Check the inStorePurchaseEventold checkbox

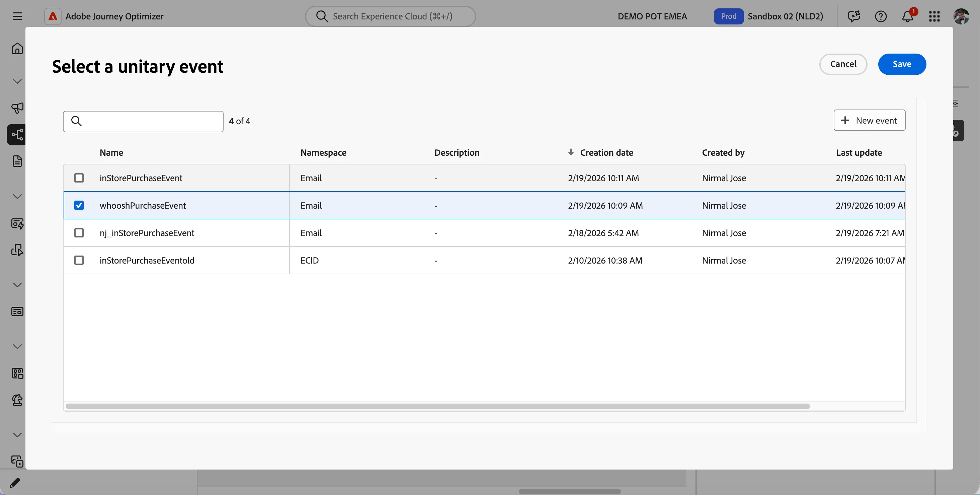tap(79, 260)
